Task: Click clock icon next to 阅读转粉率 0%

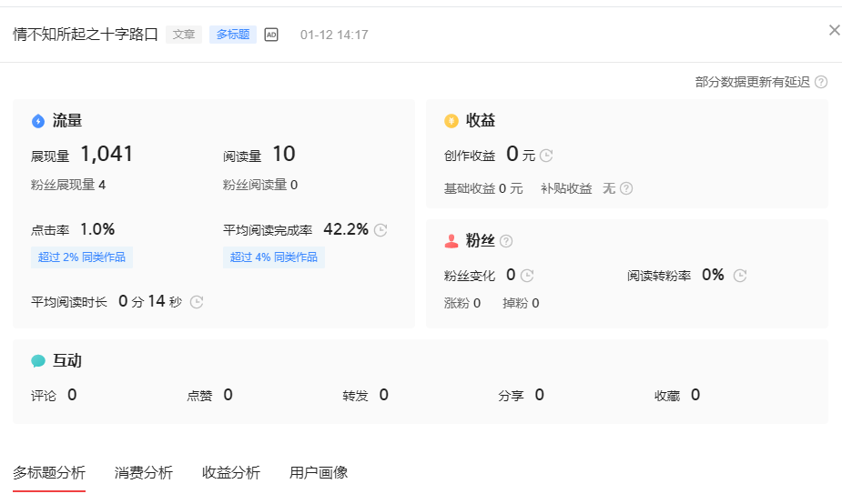Action: (x=740, y=276)
